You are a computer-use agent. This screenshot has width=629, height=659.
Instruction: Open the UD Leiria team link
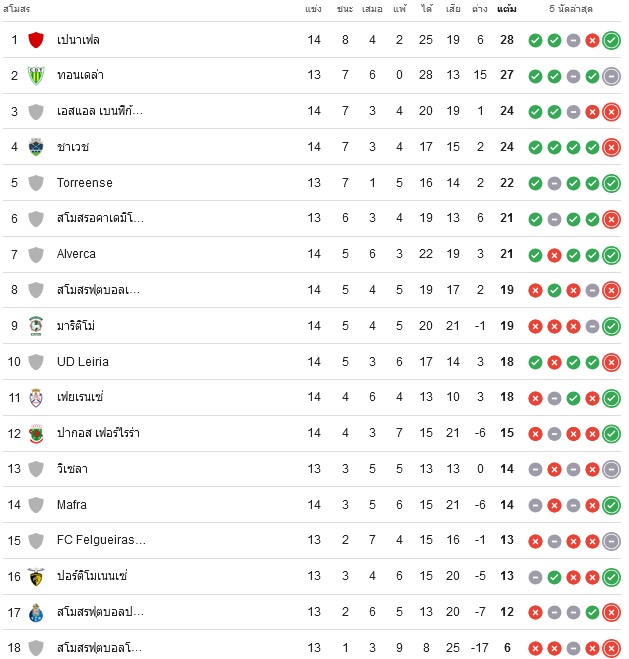pyautogui.click(x=83, y=361)
